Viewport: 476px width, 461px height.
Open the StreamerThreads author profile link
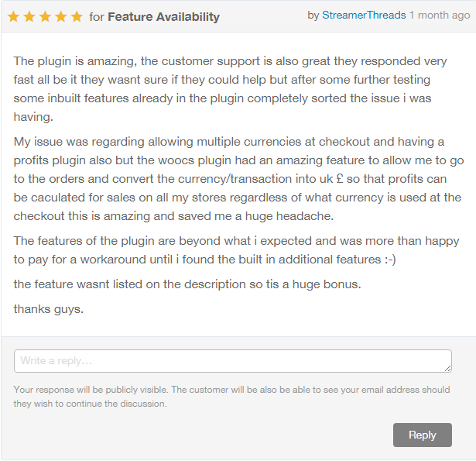pyautogui.click(x=364, y=15)
